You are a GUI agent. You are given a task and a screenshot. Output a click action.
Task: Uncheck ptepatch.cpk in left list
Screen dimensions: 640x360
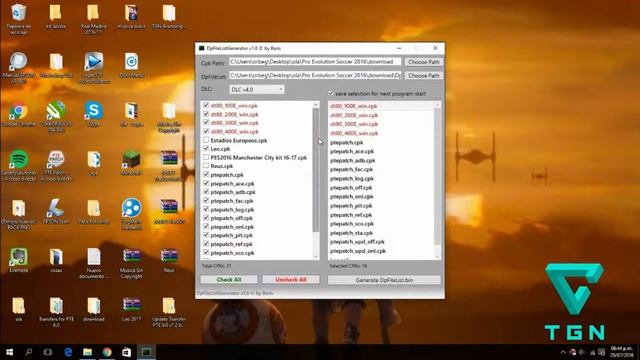pos(206,174)
